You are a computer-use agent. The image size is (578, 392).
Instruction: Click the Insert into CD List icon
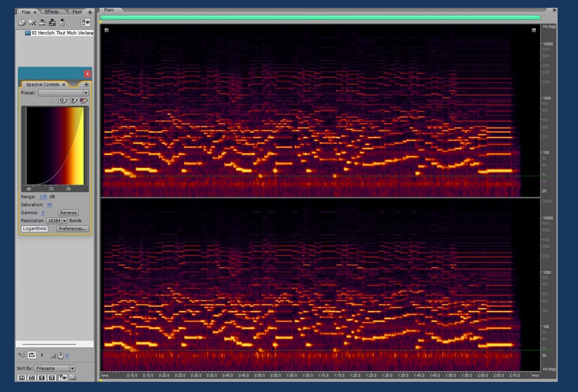62,22
